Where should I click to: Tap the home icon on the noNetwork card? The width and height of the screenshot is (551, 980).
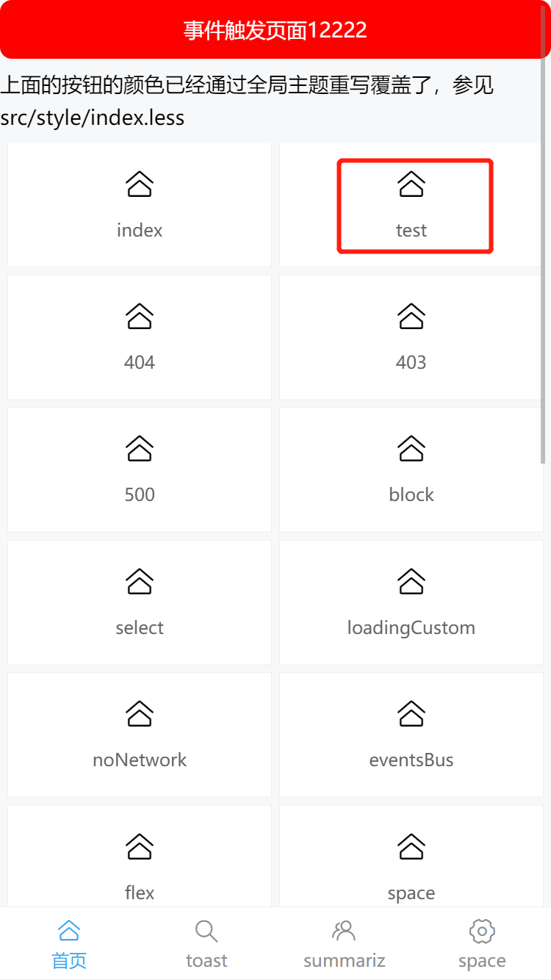point(139,713)
